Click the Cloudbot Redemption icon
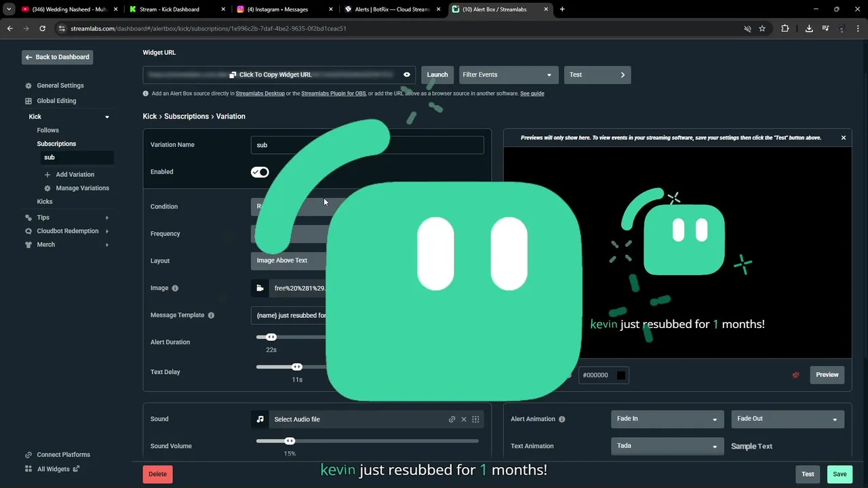Image resolution: width=868 pixels, height=488 pixels. (28, 231)
